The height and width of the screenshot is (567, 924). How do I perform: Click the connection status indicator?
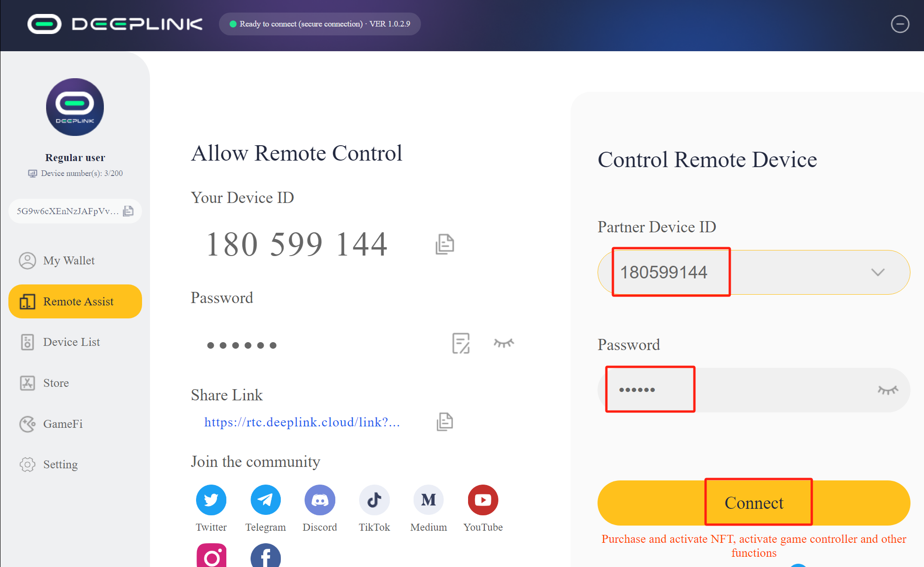pos(319,24)
